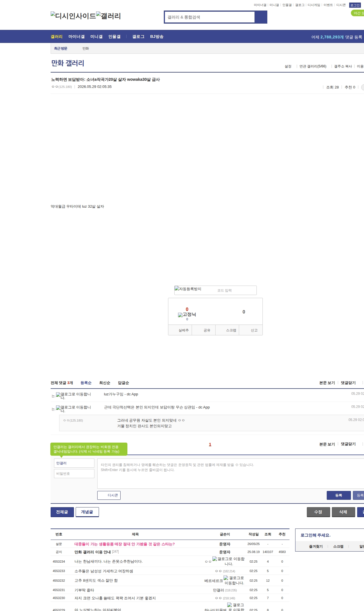Open post titled 기부딱 좉타

pyautogui.click(x=84, y=590)
